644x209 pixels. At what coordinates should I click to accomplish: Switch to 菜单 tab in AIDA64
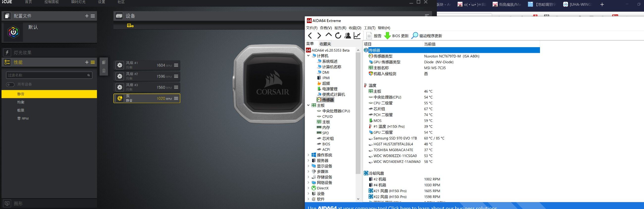(310, 44)
